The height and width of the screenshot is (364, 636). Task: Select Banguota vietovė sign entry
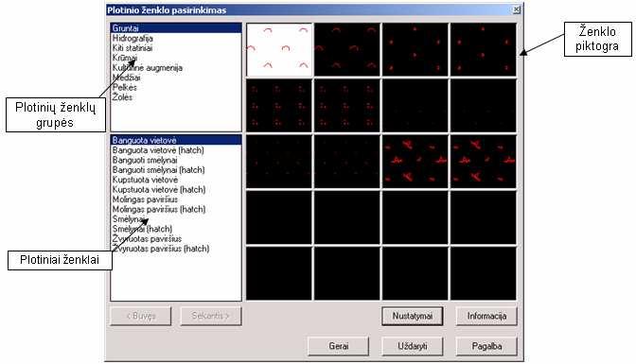[x=176, y=140]
